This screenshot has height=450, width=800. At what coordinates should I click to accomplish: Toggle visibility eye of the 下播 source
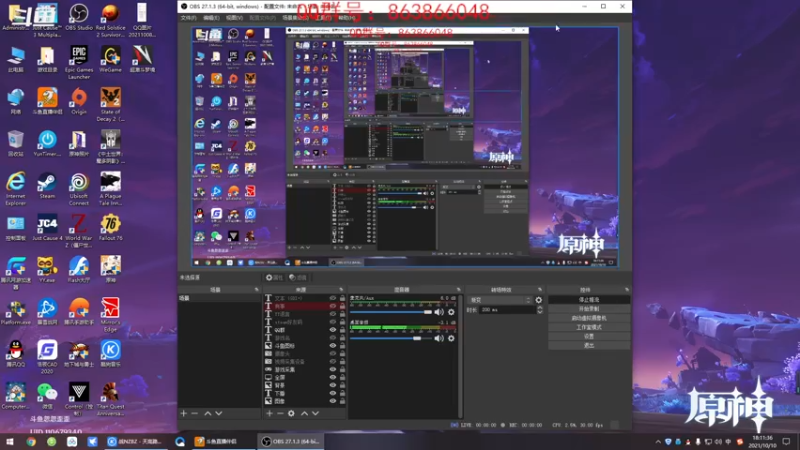coord(333,393)
